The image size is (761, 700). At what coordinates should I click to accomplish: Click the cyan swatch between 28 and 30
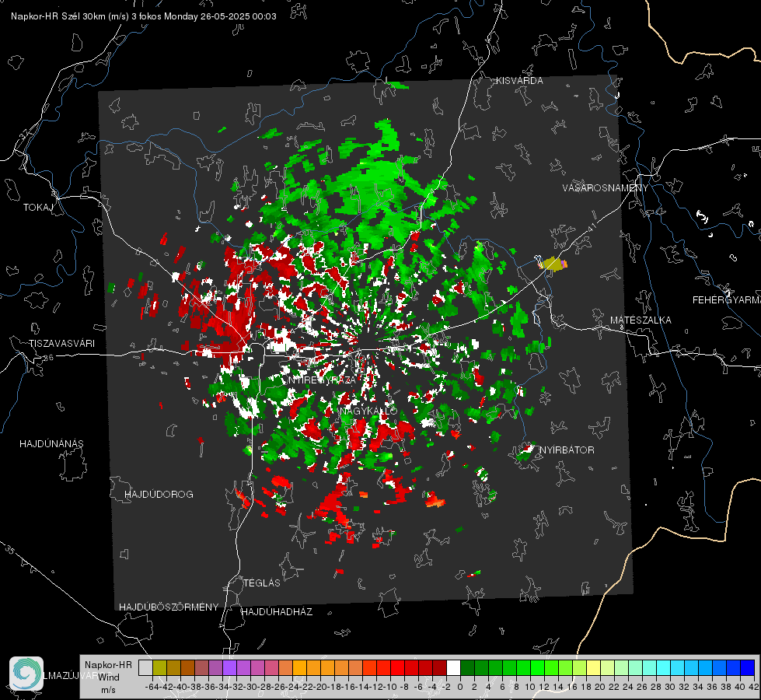(x=664, y=667)
